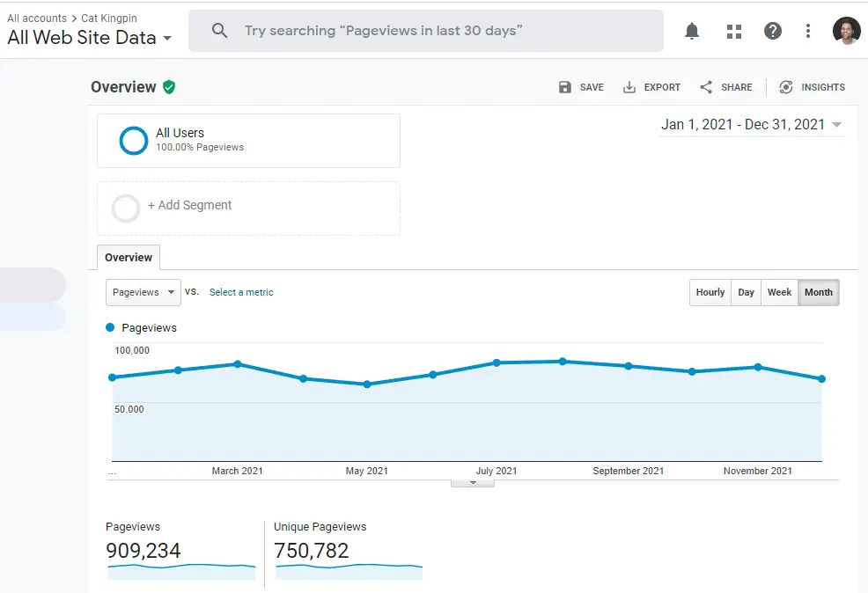The image size is (868, 593).
Task: Open the All Web Site Data view selector
Action: 89,38
